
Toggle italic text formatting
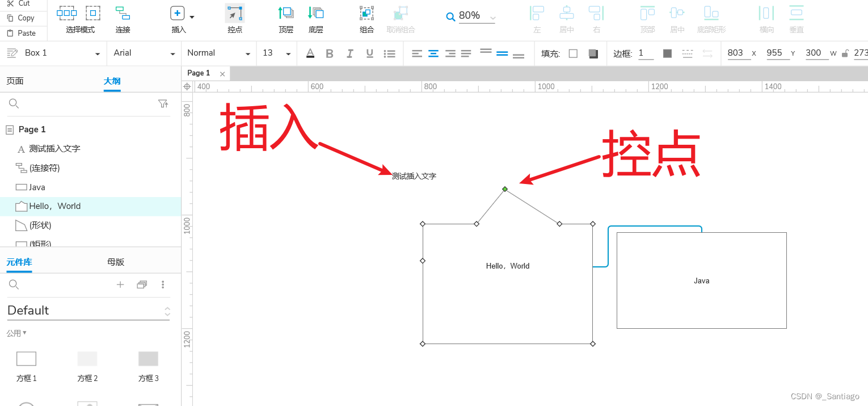[349, 53]
